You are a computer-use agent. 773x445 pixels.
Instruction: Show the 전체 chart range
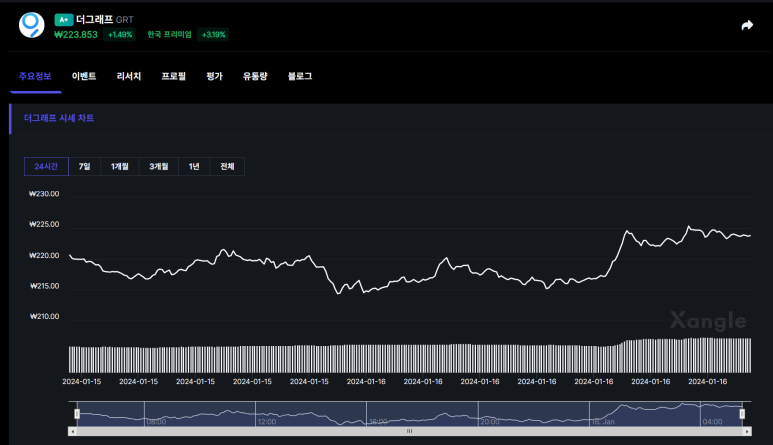[x=227, y=167]
